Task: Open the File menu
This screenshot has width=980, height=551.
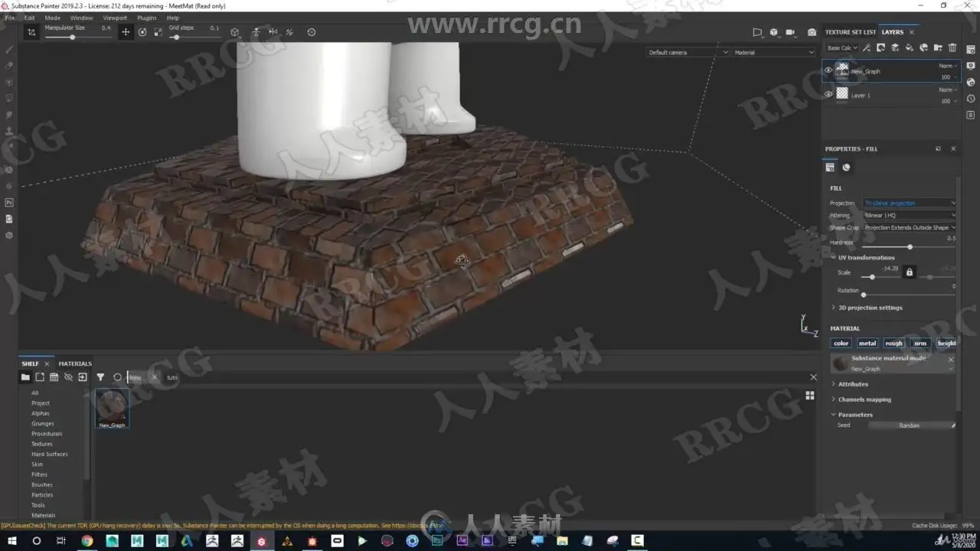Action: 10,18
